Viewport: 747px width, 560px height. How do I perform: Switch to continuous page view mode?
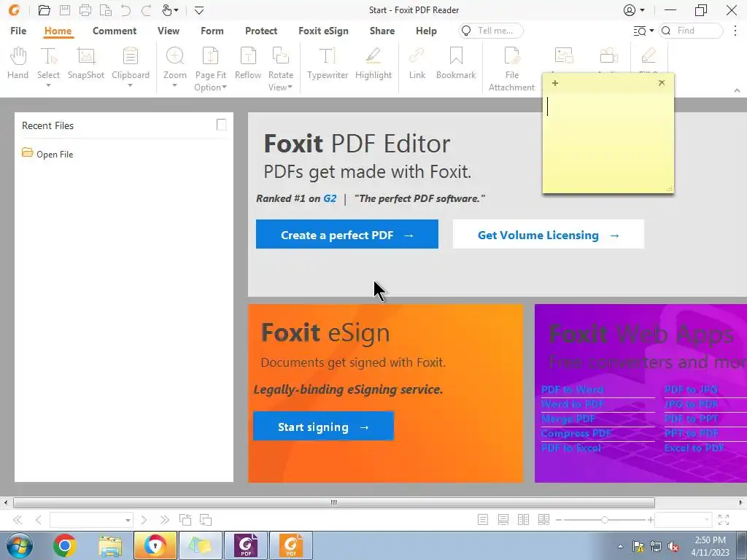503,519
